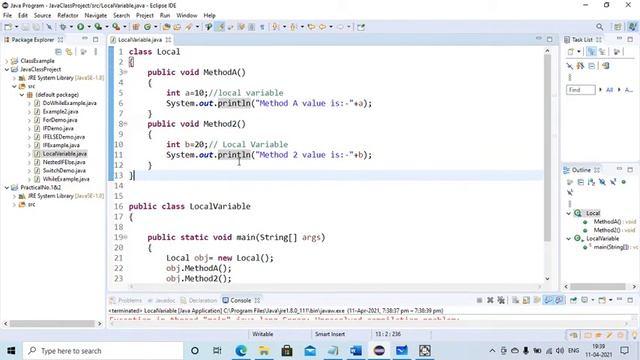Click the Task View icon in the taskbar

click(x=217, y=350)
